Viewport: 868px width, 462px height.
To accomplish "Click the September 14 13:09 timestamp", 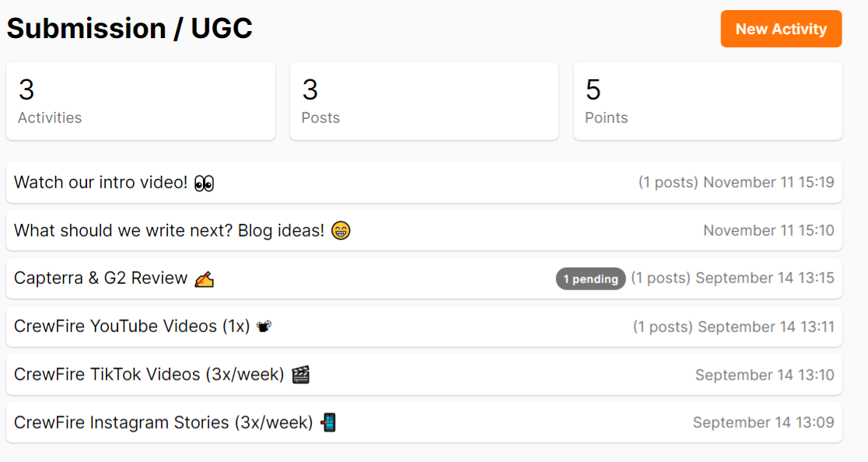I will [763, 422].
